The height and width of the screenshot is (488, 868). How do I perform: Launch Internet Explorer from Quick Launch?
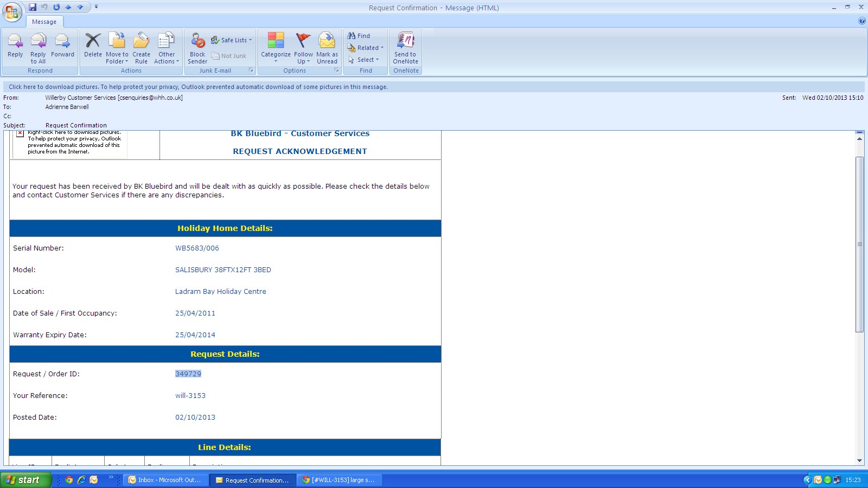81,480
